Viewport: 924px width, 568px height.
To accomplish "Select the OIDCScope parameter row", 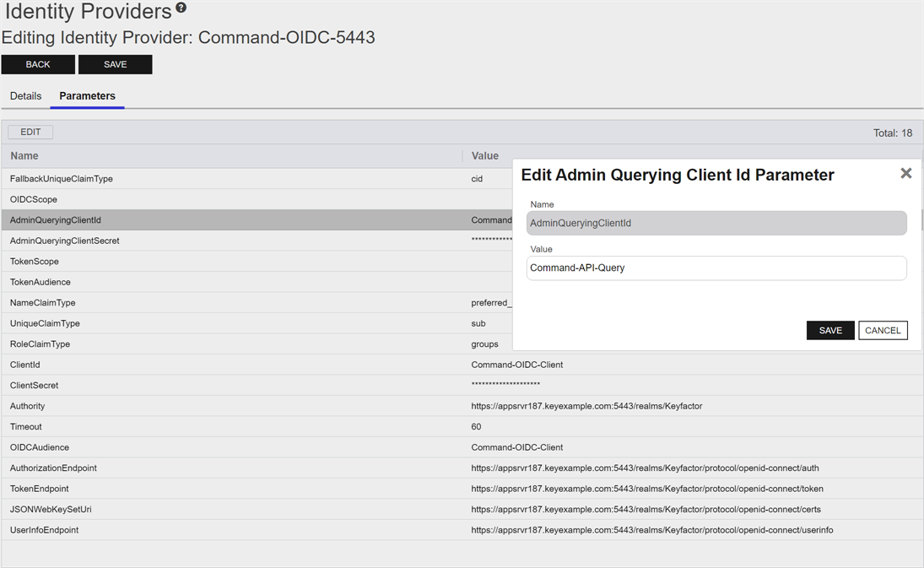I will point(34,199).
